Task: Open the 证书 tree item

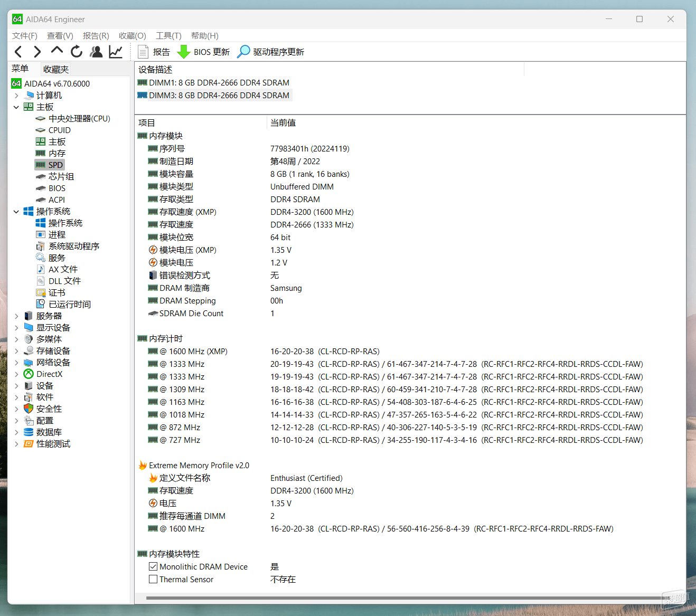Action: point(51,293)
